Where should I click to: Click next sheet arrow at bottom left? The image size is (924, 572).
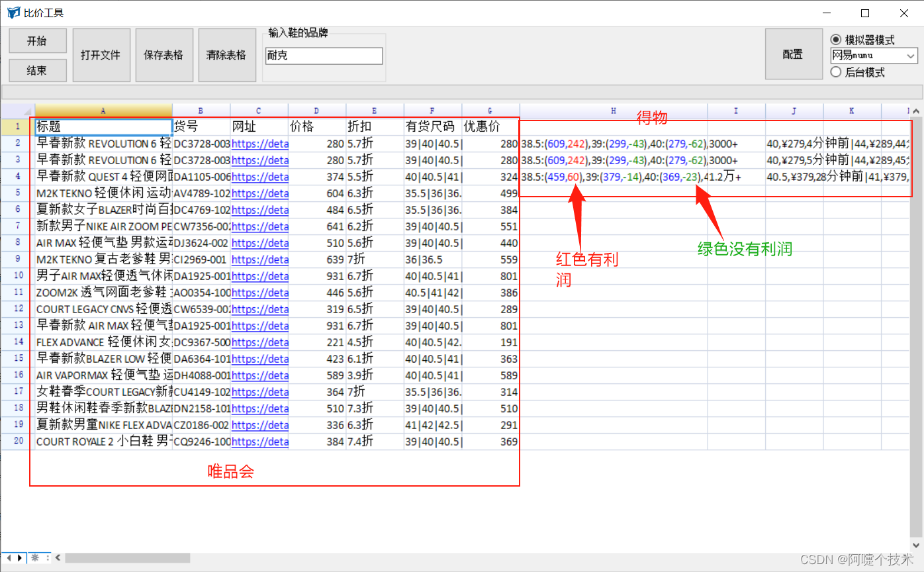coord(19,558)
